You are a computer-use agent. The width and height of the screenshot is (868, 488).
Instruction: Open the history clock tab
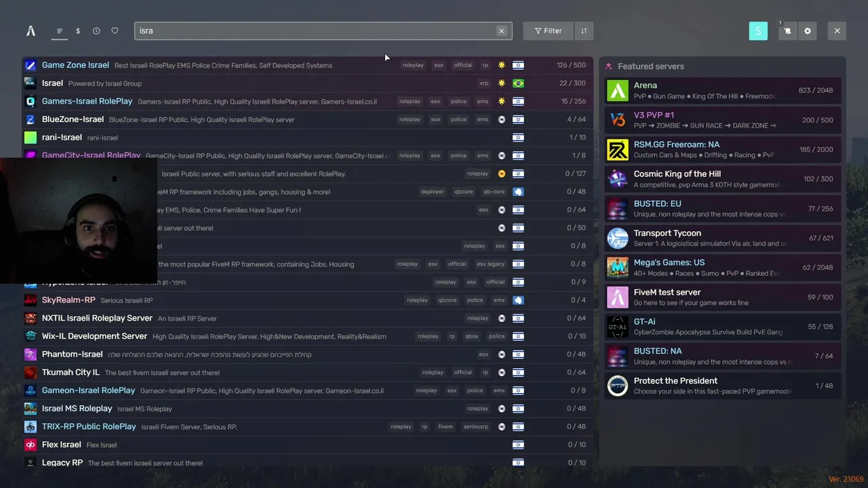tap(96, 31)
